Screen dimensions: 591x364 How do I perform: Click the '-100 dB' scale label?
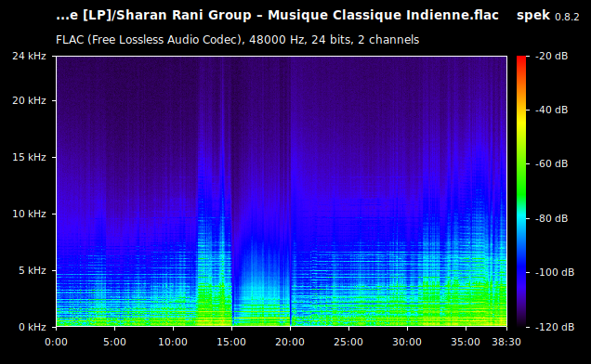click(555, 272)
